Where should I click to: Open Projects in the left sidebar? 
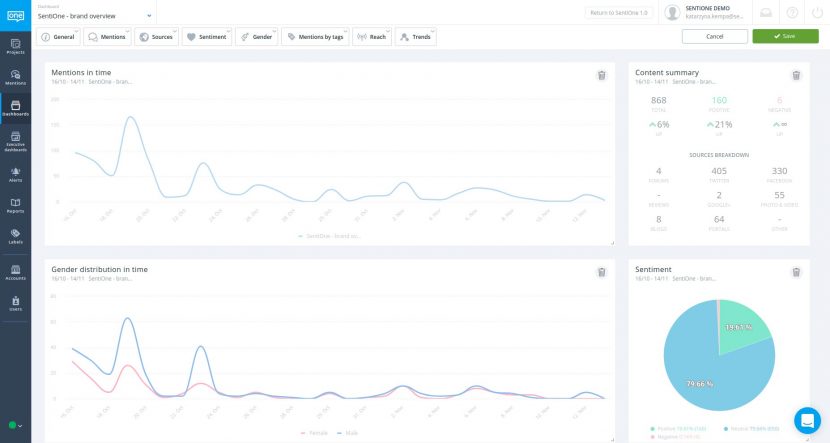[x=15, y=48]
